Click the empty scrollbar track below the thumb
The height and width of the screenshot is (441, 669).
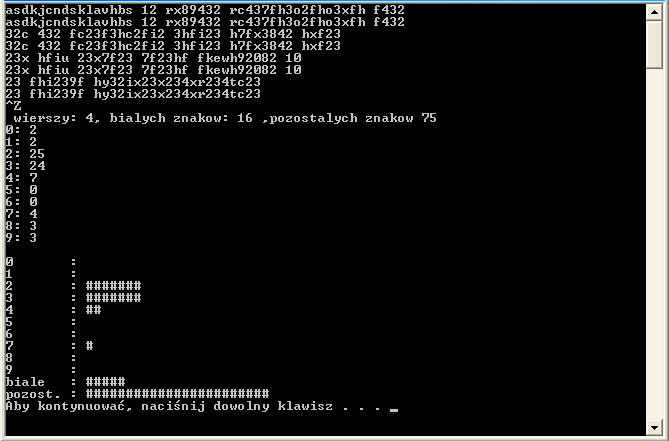(x=654, y=243)
